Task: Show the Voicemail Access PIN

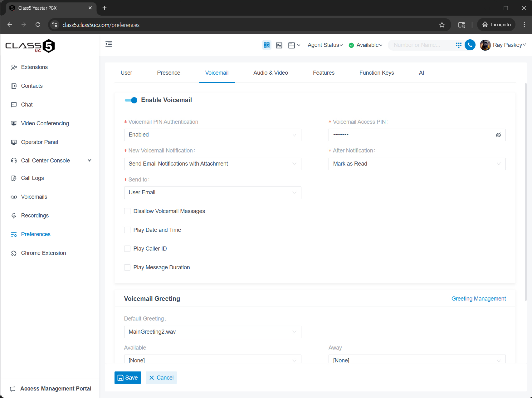Action: (x=498, y=135)
